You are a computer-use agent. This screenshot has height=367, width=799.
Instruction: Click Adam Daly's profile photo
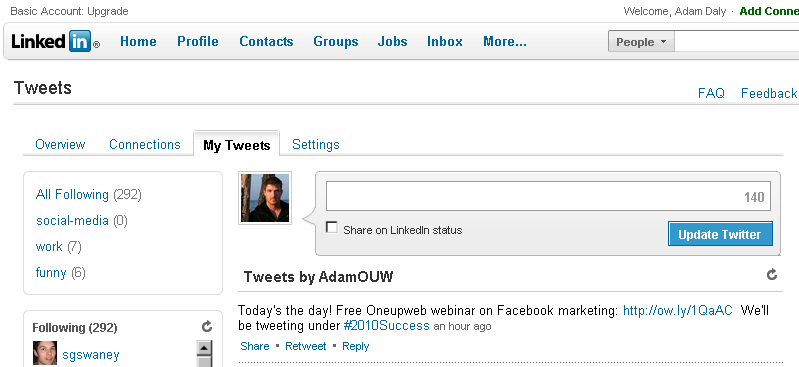[x=265, y=198]
